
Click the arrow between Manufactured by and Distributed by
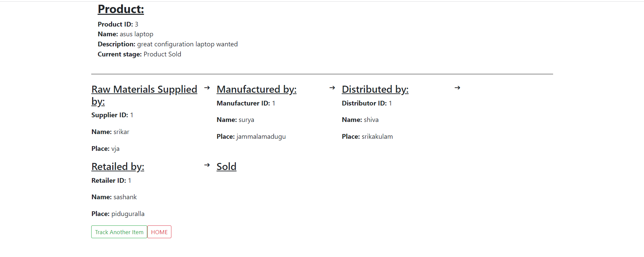coord(332,88)
